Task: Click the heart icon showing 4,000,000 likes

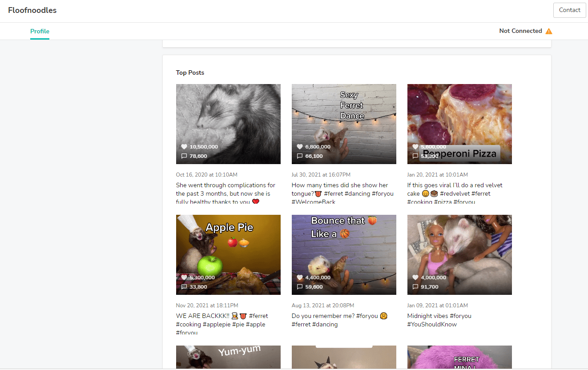Action: tap(415, 277)
